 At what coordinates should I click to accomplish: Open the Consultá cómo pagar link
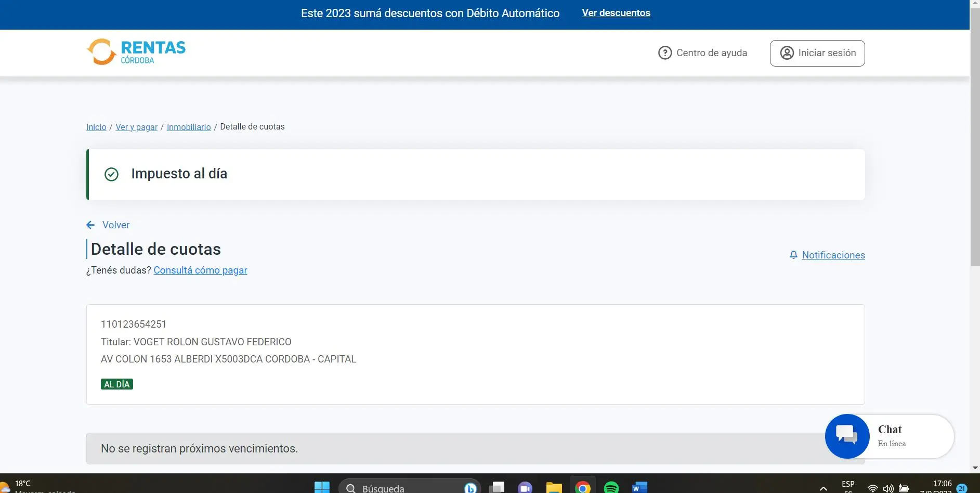200,270
